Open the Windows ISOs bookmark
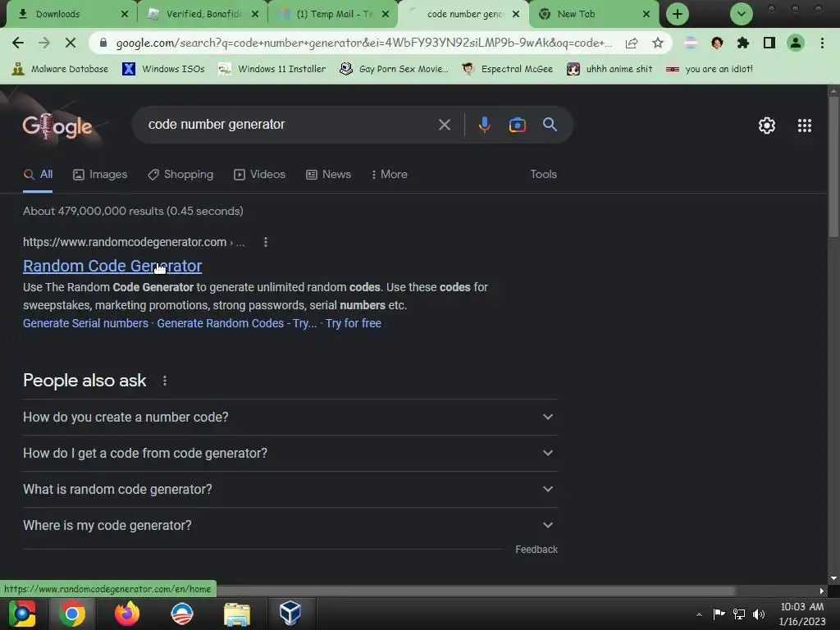Image resolution: width=840 pixels, height=630 pixels. [163, 69]
